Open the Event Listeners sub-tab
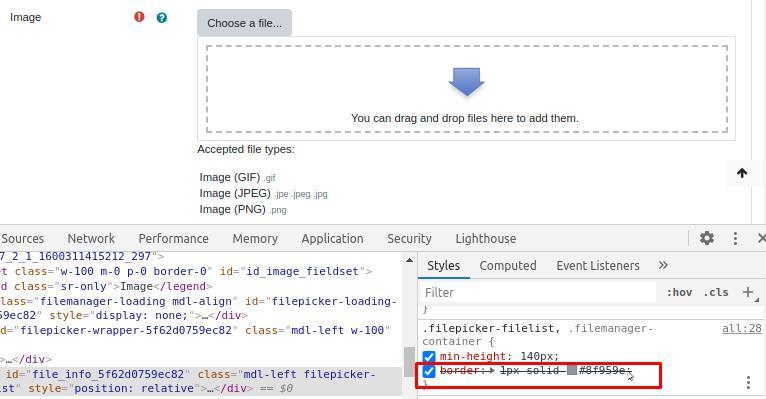 click(x=598, y=266)
